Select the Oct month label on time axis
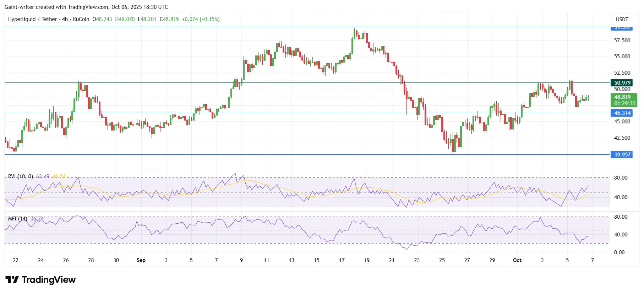Screen dimensions: 644x293 (517, 260)
